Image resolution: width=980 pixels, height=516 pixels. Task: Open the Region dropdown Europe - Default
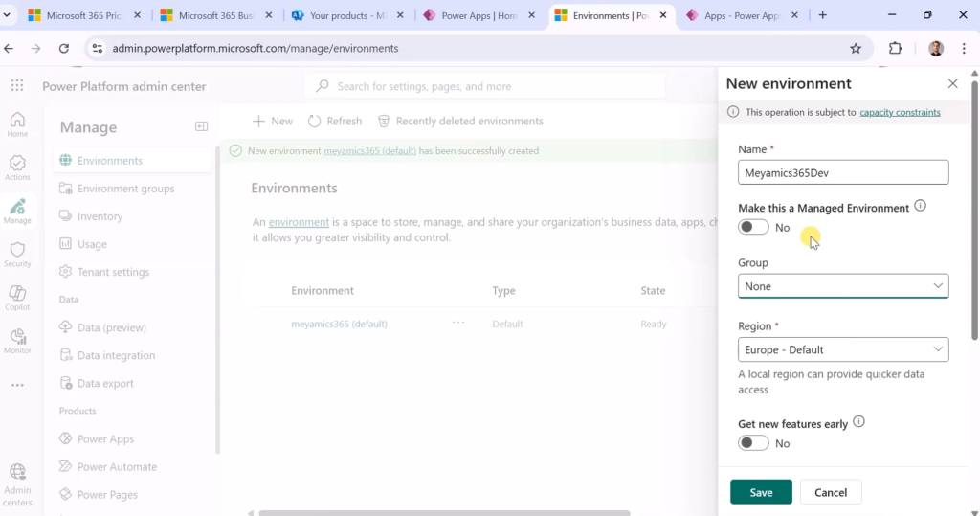(843, 349)
